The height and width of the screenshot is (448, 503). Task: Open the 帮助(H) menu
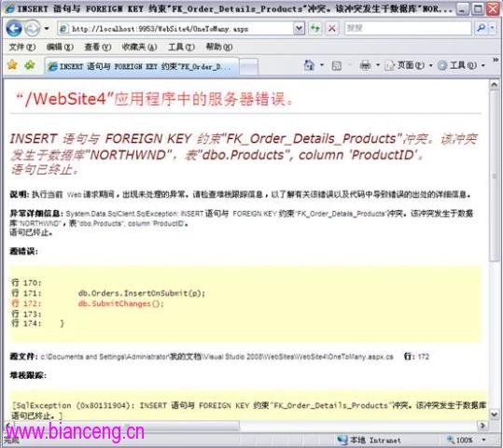[219, 48]
